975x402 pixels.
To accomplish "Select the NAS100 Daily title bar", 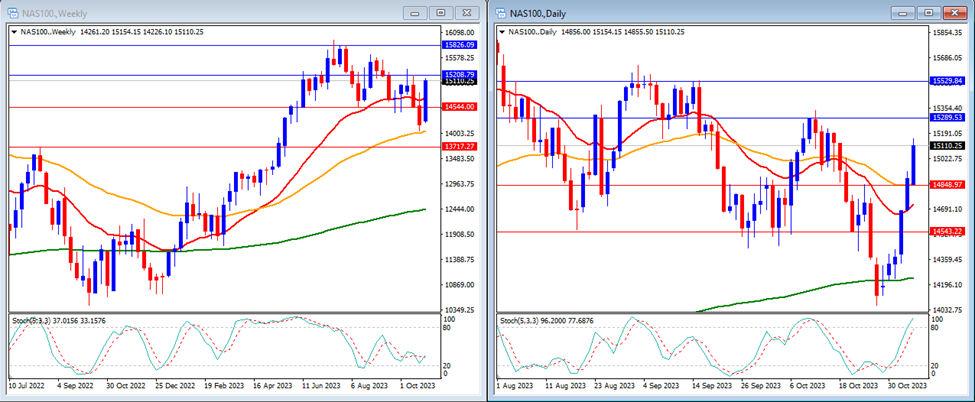I will click(700, 12).
